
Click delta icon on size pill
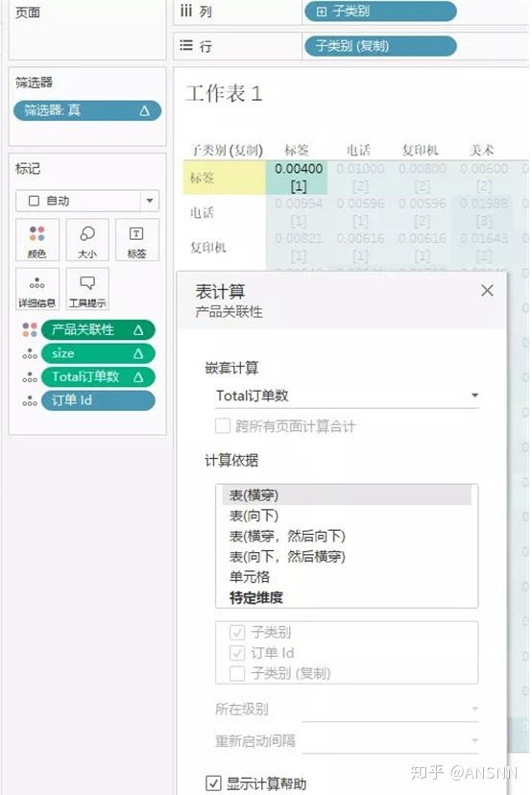tap(138, 354)
